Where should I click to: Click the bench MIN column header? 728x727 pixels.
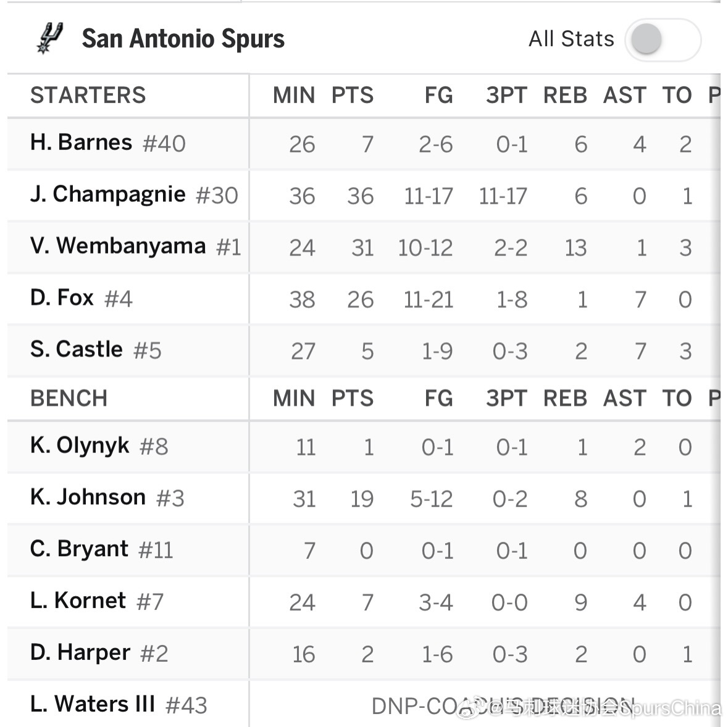(294, 399)
